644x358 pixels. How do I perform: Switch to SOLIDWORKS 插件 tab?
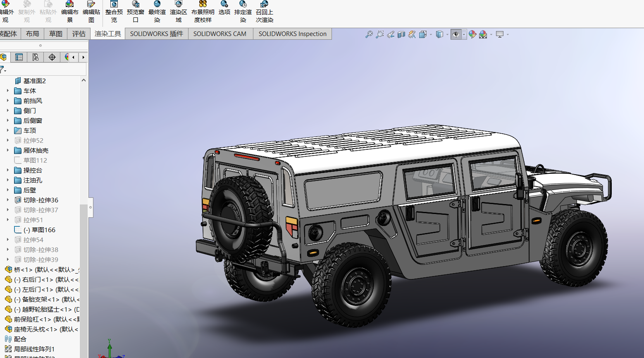[157, 34]
